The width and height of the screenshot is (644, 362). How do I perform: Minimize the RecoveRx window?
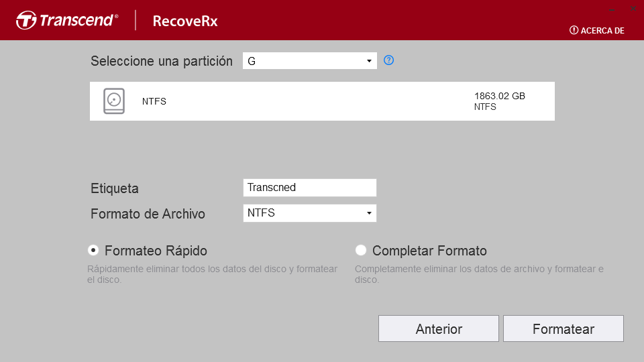[612, 9]
